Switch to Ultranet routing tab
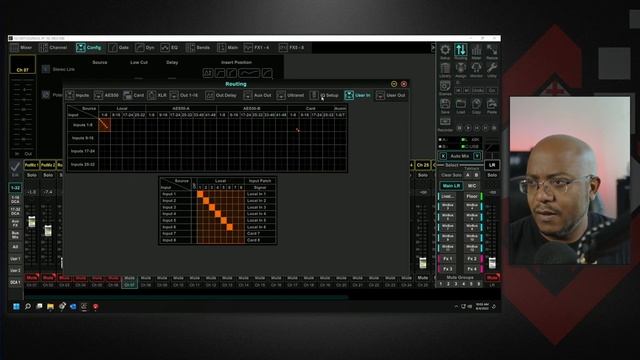 tap(291, 95)
